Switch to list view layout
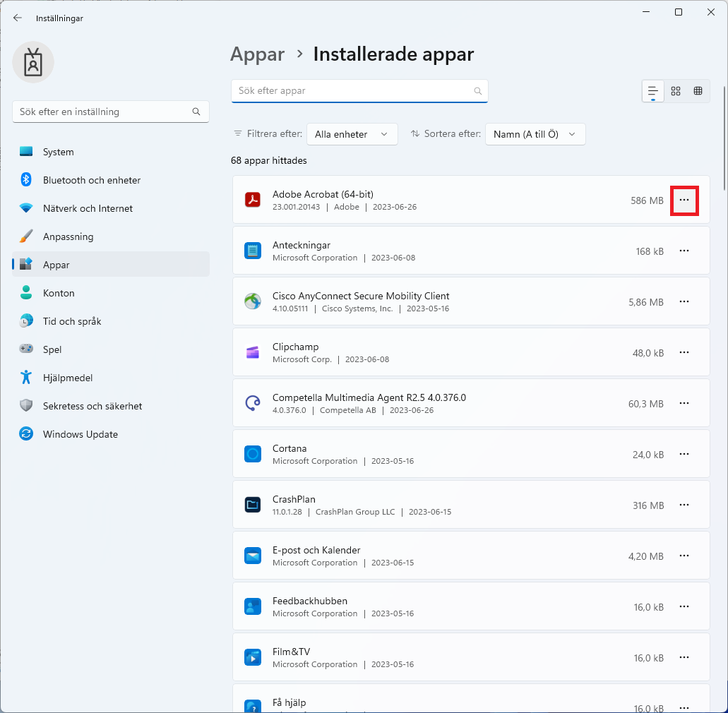The width and height of the screenshot is (728, 713). click(652, 91)
